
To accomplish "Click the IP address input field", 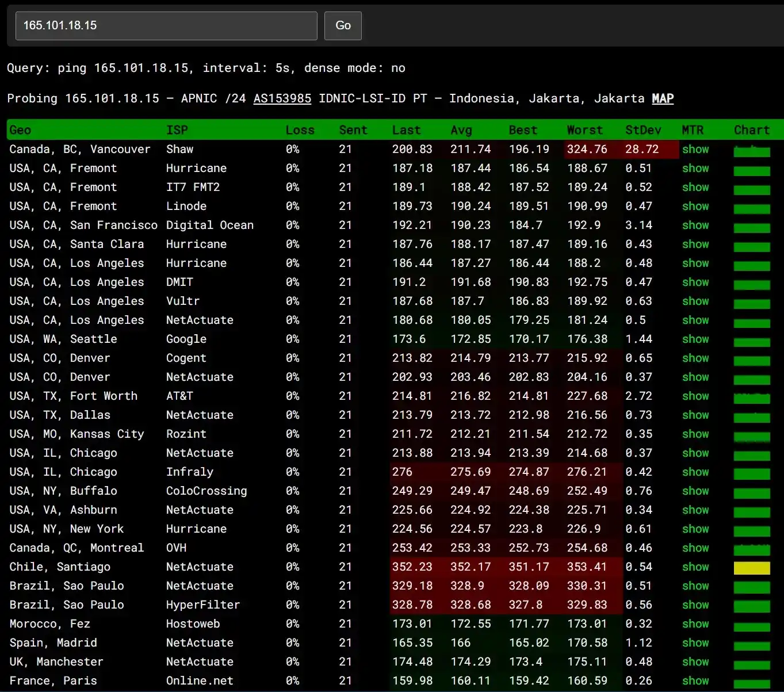I will (166, 26).
